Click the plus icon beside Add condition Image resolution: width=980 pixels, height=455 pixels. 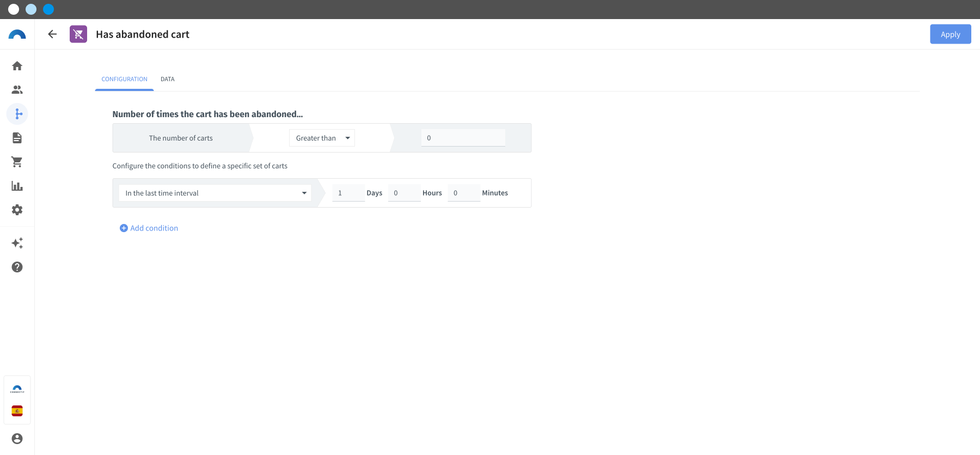pyautogui.click(x=124, y=228)
